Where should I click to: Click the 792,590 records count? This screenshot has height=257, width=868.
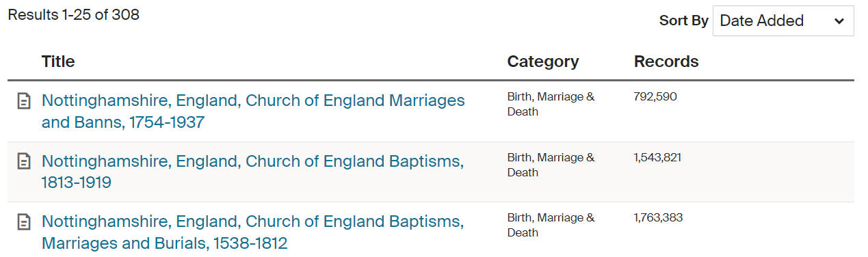(x=655, y=97)
